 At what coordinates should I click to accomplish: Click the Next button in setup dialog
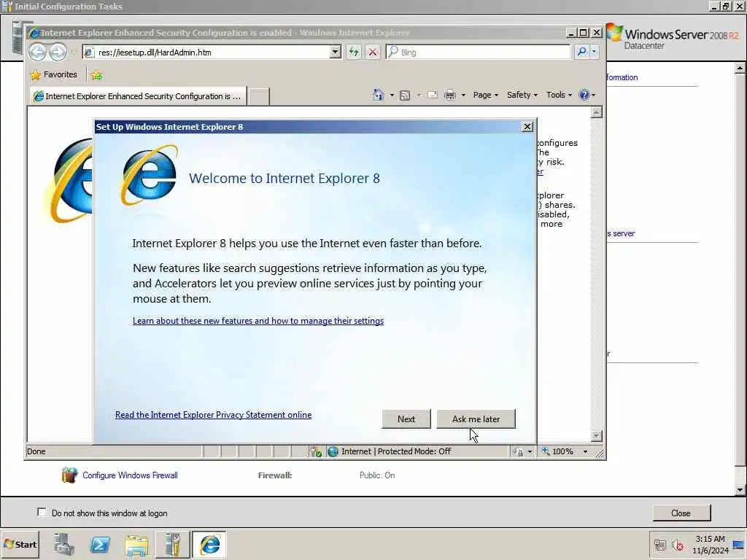pyautogui.click(x=406, y=419)
